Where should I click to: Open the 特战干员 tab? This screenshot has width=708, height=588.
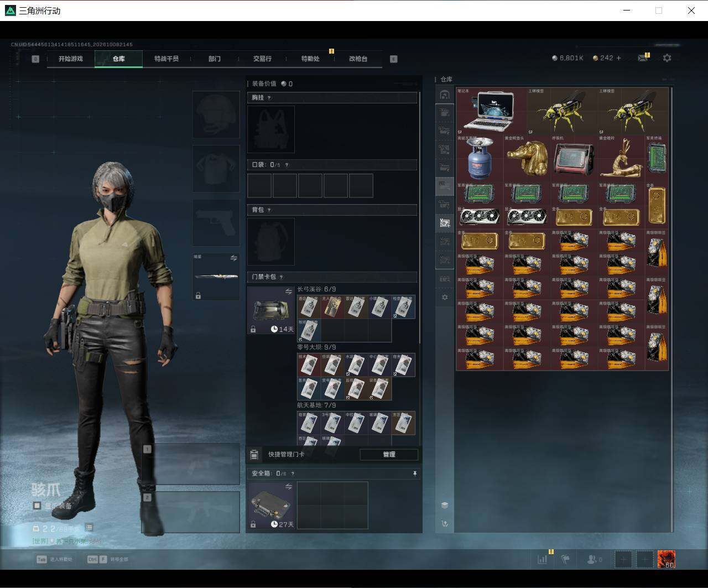click(x=166, y=59)
